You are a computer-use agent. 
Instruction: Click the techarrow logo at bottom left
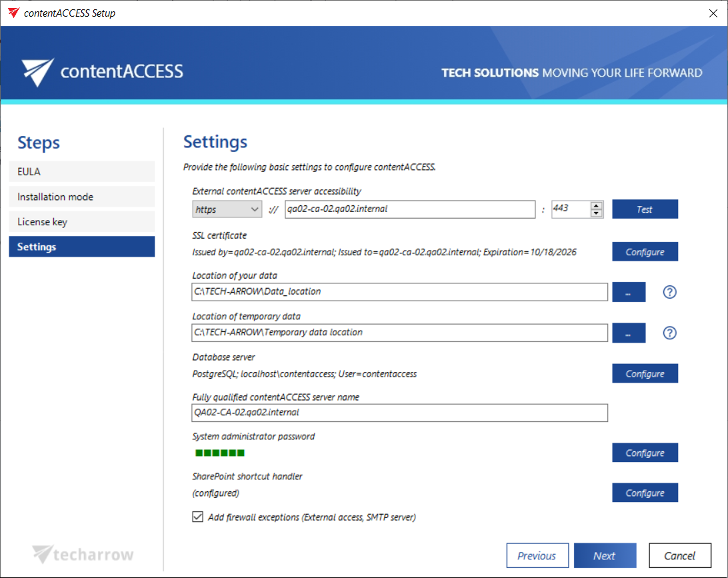tap(83, 554)
